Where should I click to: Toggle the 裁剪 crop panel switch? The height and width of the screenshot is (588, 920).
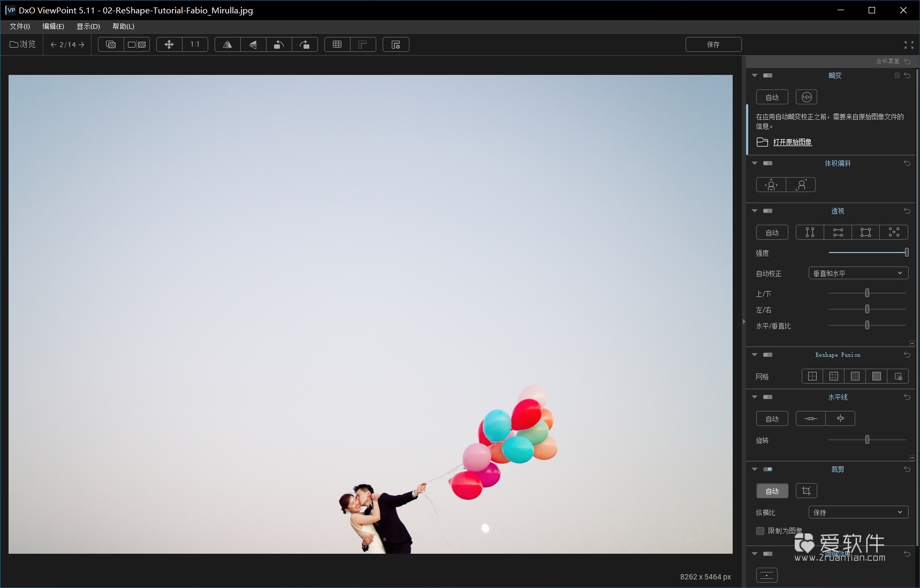point(767,469)
